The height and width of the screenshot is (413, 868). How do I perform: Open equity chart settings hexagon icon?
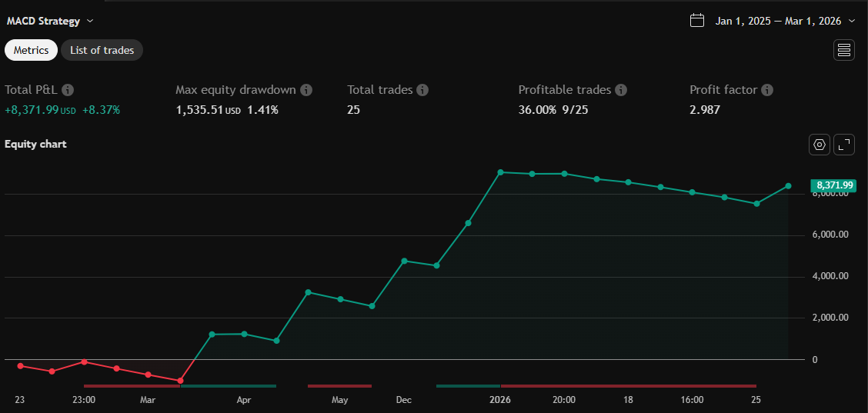tap(820, 145)
